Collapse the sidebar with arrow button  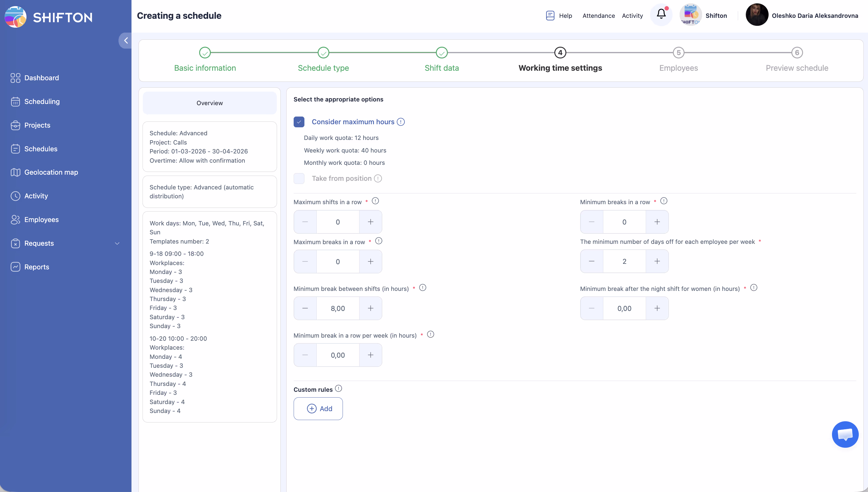[x=126, y=41]
